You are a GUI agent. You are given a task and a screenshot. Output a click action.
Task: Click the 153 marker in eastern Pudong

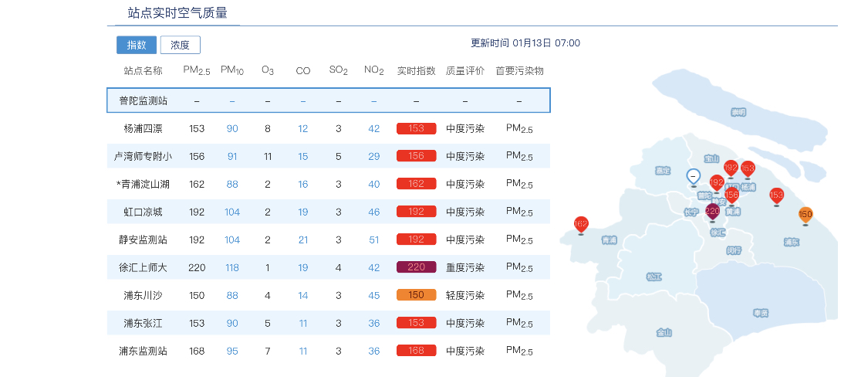click(x=776, y=195)
